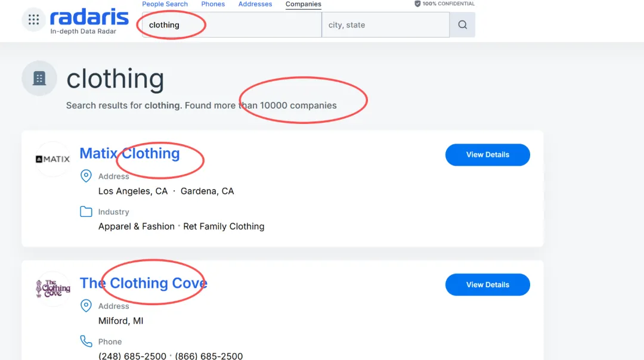This screenshot has width=644, height=360.
Task: Click the Industry folder icon
Action: [86, 212]
